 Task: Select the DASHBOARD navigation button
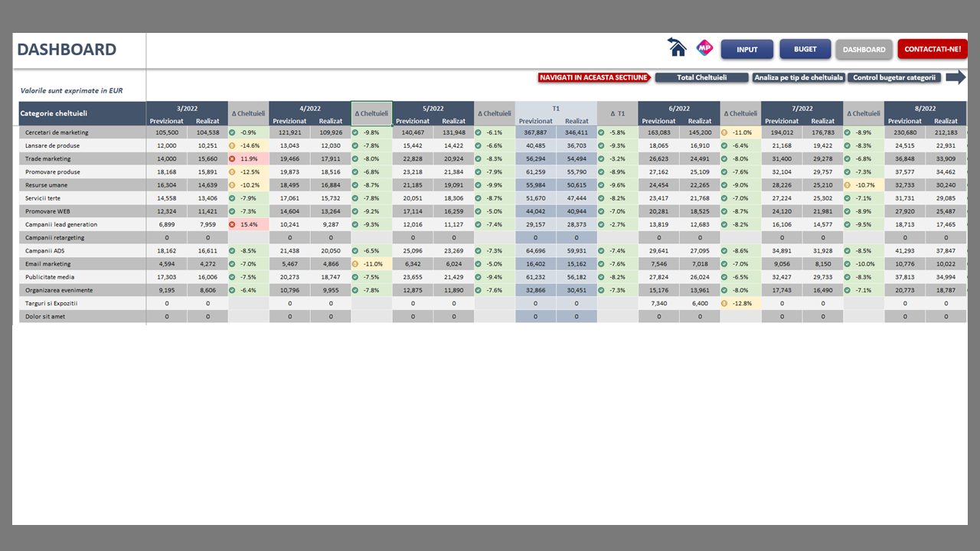[864, 50]
